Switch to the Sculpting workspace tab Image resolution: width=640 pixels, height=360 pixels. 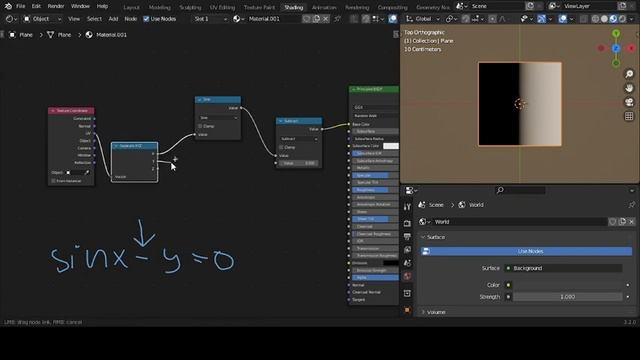190,7
